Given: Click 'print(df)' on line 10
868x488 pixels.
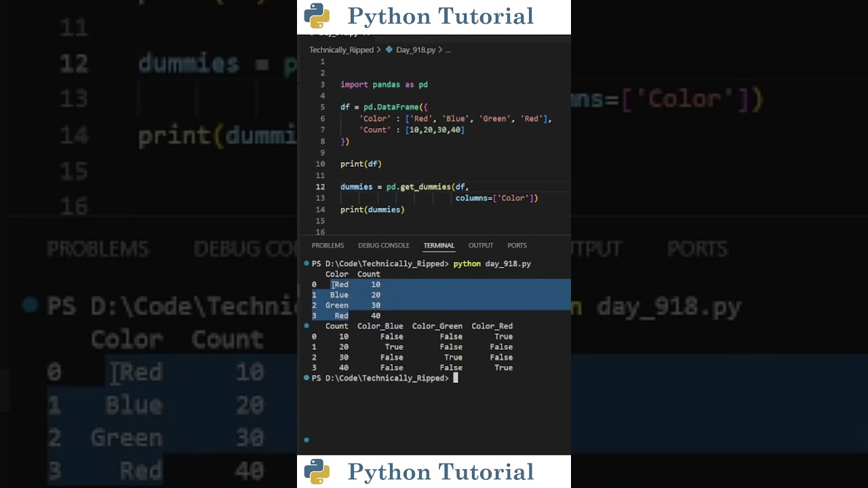Looking at the screenshot, I should [361, 164].
